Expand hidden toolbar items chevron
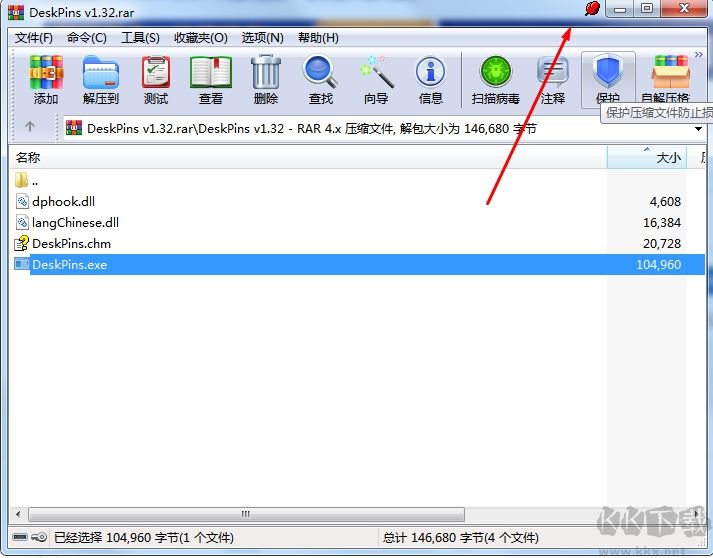The image size is (713, 558). click(x=698, y=55)
